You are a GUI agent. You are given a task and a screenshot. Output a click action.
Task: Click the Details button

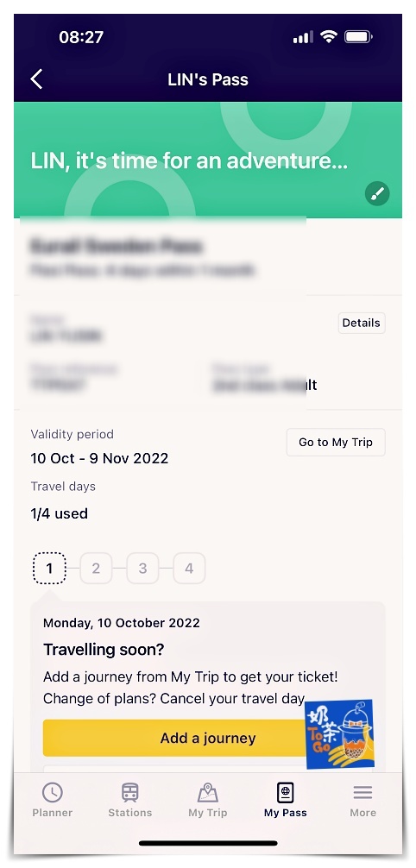(x=361, y=323)
